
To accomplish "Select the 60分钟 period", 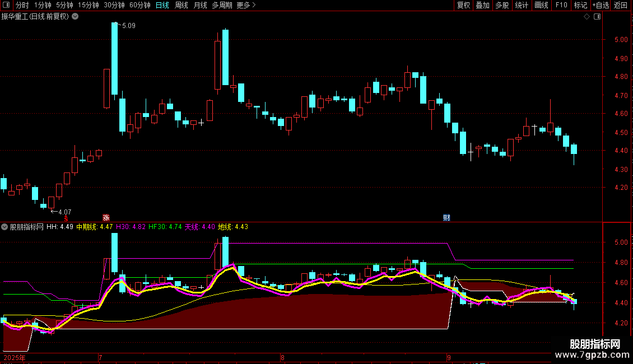I will 140,5.
